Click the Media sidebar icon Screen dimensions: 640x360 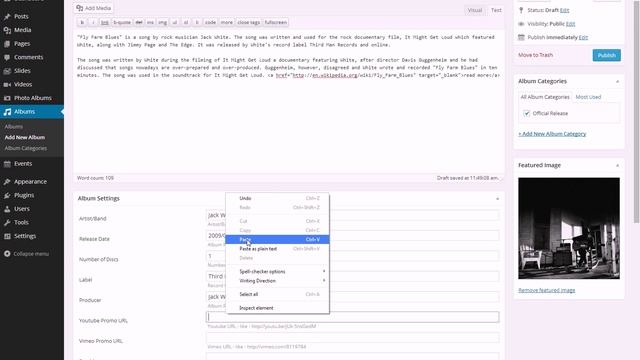(7, 30)
